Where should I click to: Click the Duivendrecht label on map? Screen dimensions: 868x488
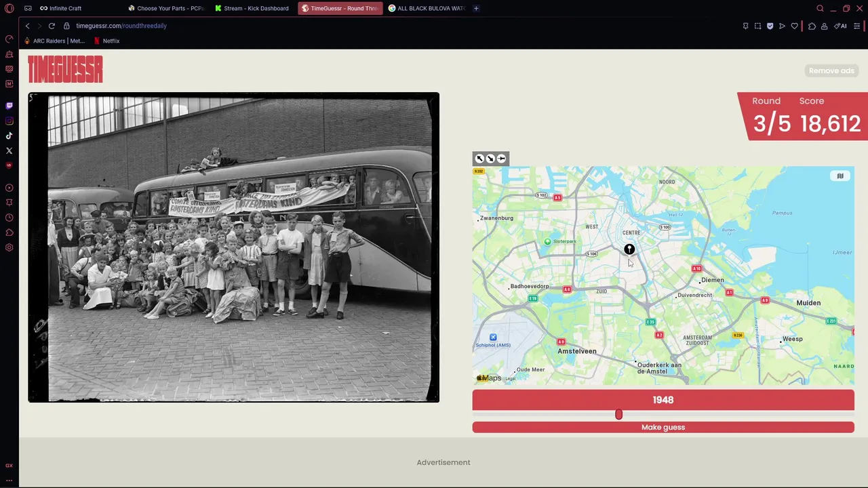[695, 296]
